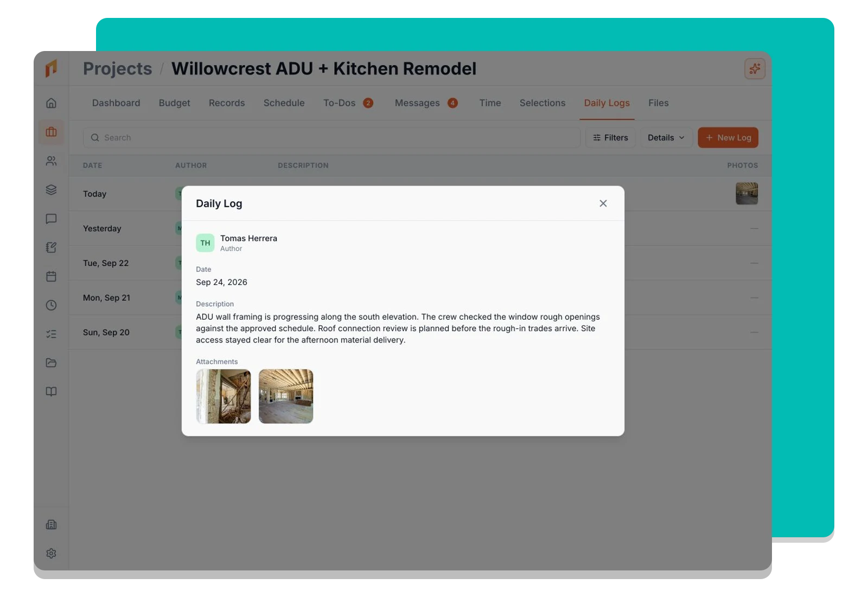Select the Projects briefcase icon in sidebar
Screen dimensions: 868x597
(51, 132)
